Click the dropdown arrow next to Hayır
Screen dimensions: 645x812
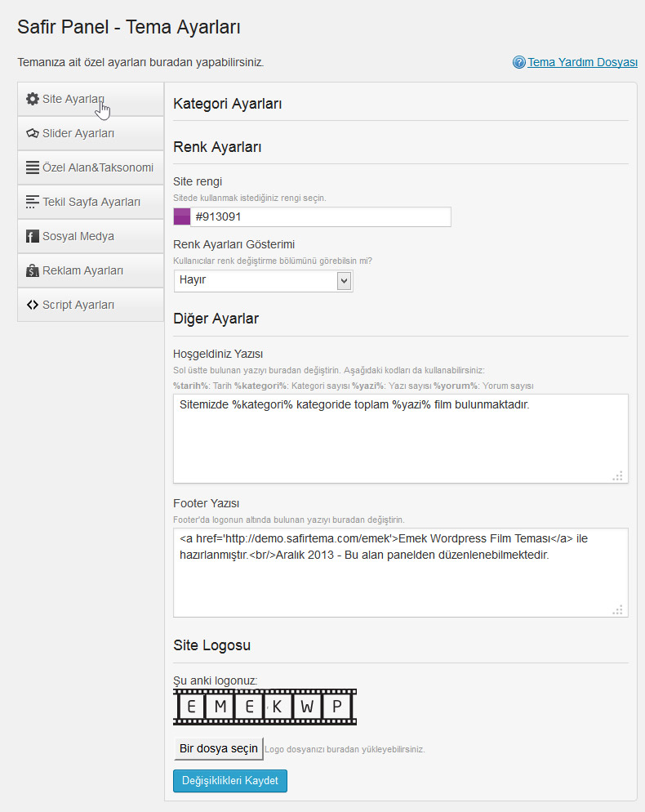[345, 281]
